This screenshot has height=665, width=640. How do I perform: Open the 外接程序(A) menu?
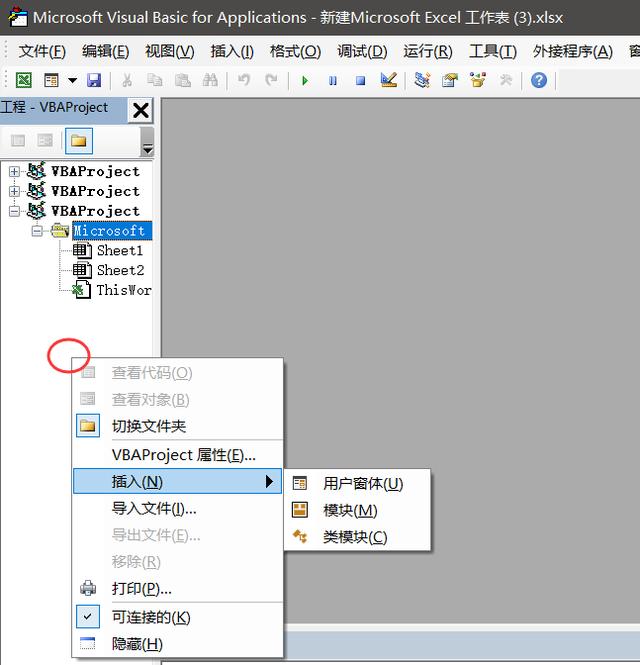coord(573,52)
